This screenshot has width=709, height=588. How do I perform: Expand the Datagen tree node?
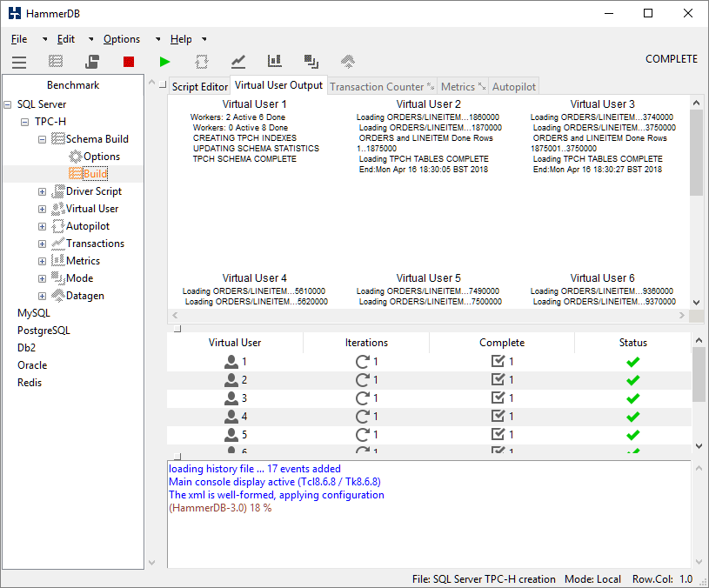pos(42,296)
